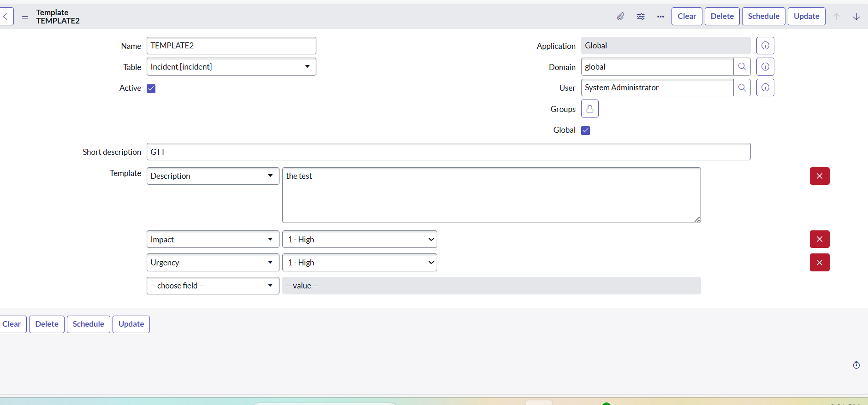The height and width of the screenshot is (405, 868).
Task: Click the bottom Delete button
Action: click(x=47, y=324)
